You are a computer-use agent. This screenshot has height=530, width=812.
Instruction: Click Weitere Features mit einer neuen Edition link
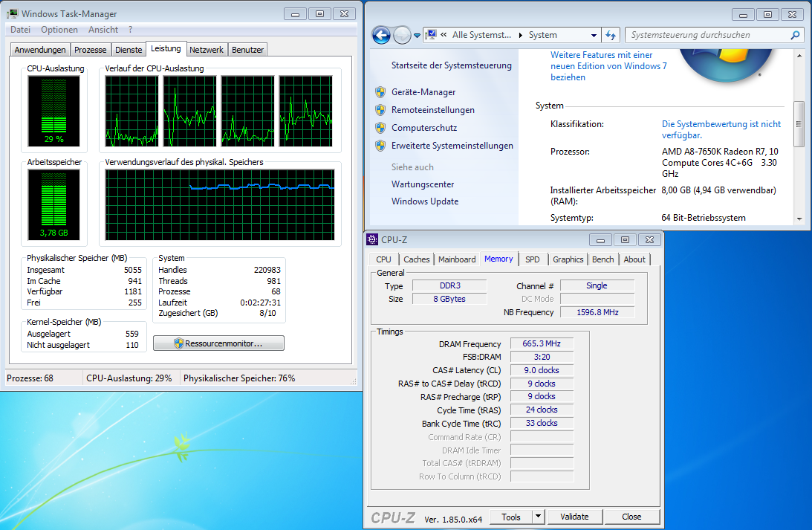tap(608, 66)
